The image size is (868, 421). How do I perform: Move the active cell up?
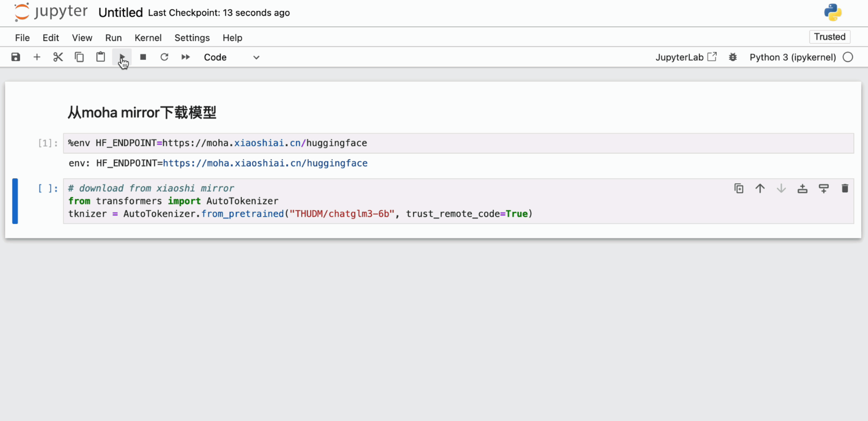click(760, 188)
